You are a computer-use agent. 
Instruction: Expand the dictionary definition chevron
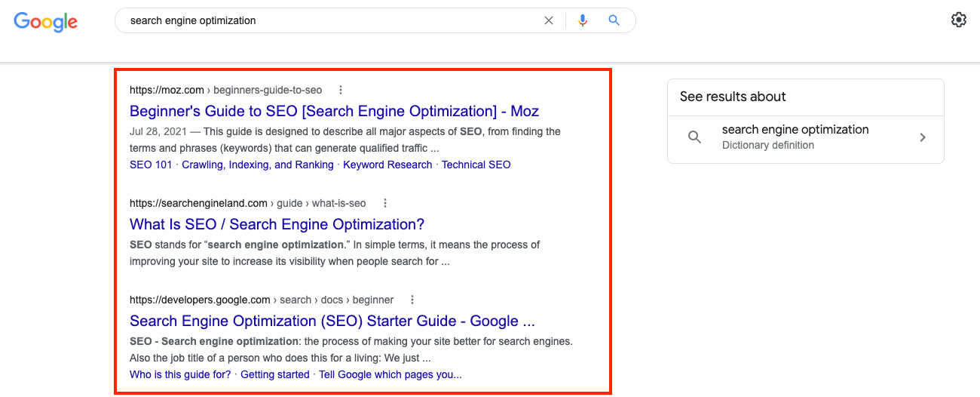point(923,137)
